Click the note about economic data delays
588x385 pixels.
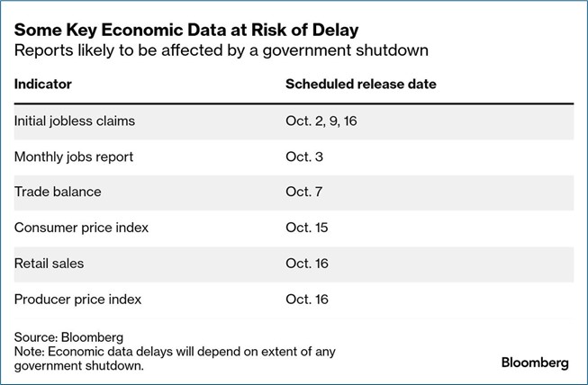click(180, 358)
